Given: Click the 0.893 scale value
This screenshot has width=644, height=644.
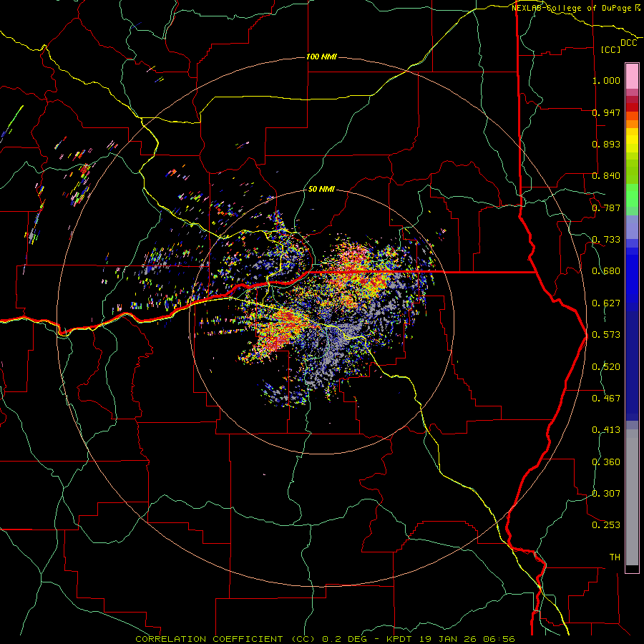Looking at the screenshot, I should 606,144.
